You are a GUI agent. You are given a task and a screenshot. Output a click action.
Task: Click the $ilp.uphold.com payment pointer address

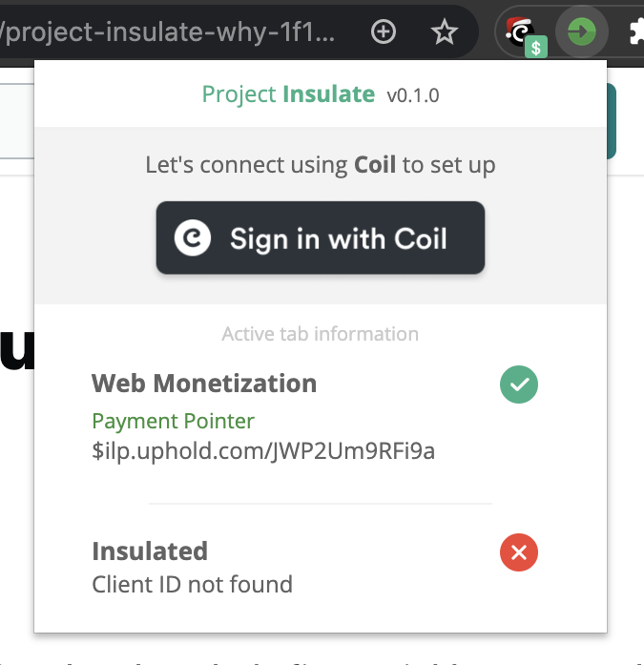[x=263, y=451]
